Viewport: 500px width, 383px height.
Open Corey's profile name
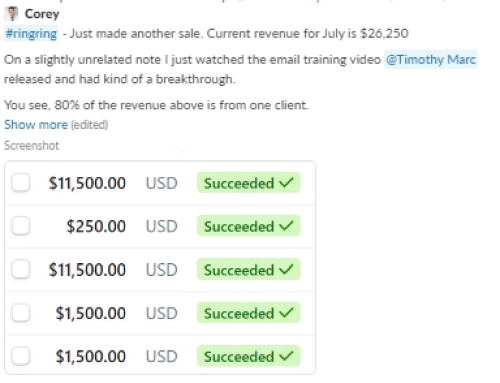click(42, 14)
